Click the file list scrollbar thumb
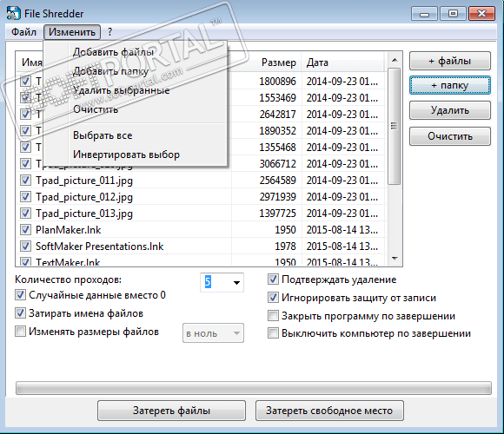This screenshot has width=504, height=434. click(x=395, y=126)
